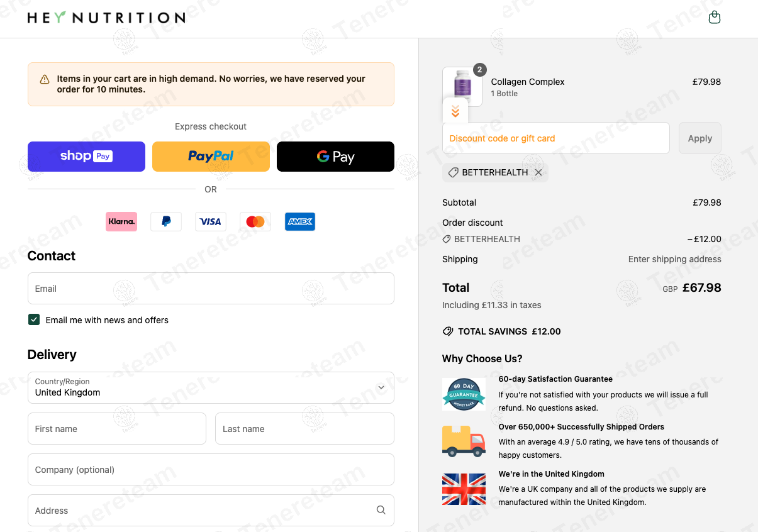Image resolution: width=758 pixels, height=532 pixels.
Task: Click the First name field
Action: pyautogui.click(x=117, y=429)
